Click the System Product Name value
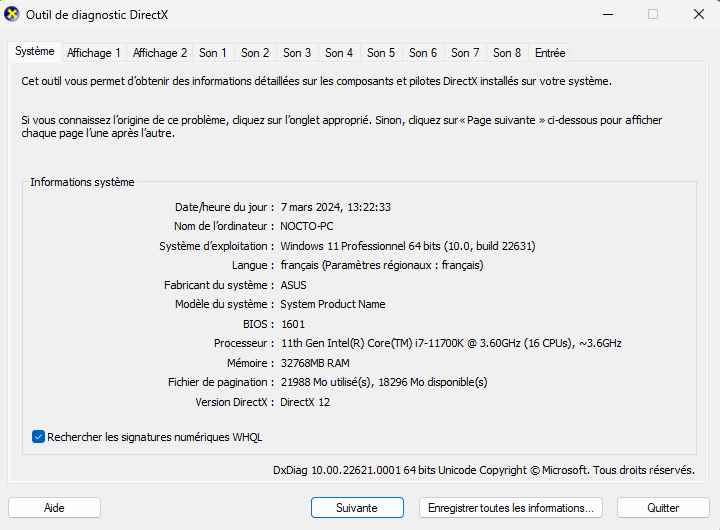720x530 pixels. (332, 304)
